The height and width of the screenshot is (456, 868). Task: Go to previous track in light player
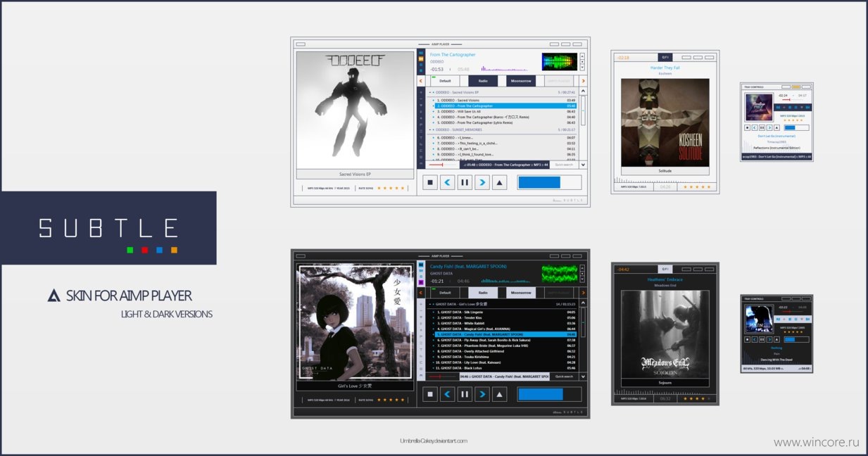(447, 183)
